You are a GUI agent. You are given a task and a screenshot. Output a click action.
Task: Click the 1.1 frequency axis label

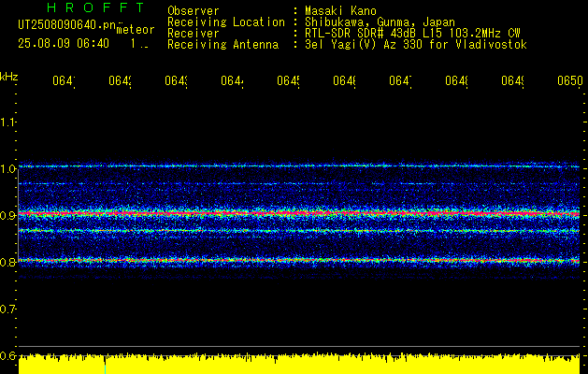8,122
